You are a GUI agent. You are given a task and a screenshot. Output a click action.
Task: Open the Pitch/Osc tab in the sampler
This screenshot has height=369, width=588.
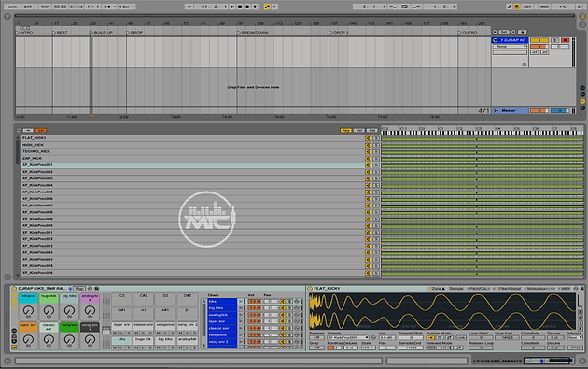pos(479,289)
